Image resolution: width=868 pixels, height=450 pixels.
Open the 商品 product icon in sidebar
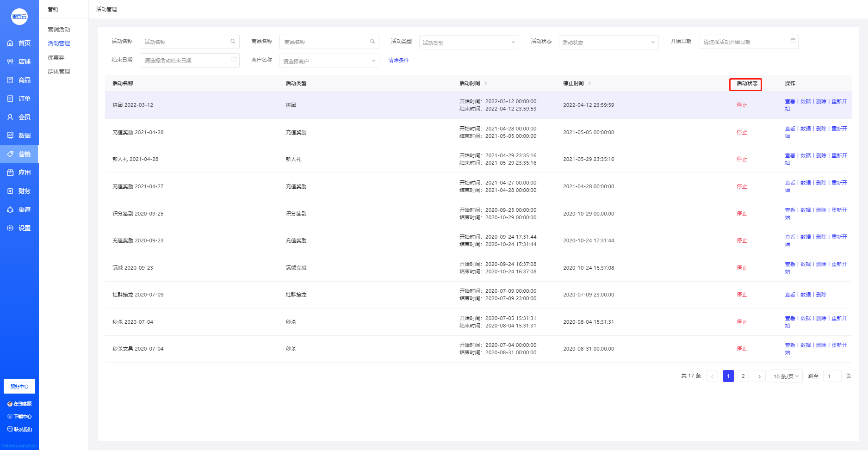10,80
